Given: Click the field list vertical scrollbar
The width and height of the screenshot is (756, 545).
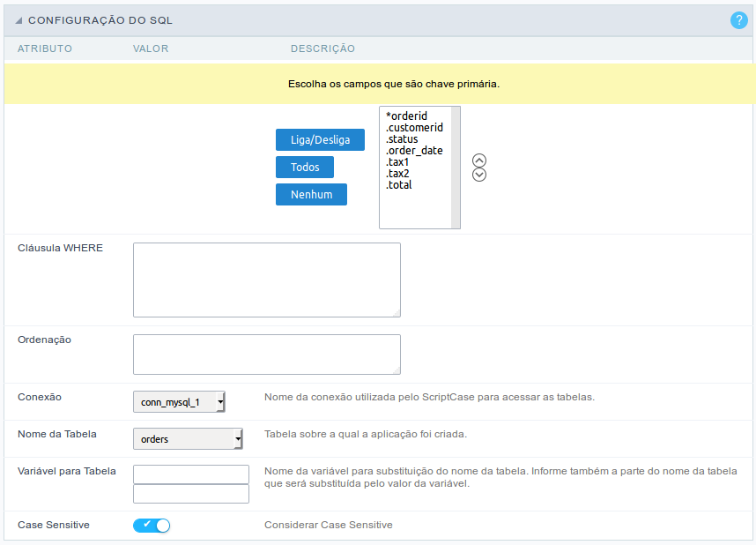Looking at the screenshot, I should coord(456,168).
